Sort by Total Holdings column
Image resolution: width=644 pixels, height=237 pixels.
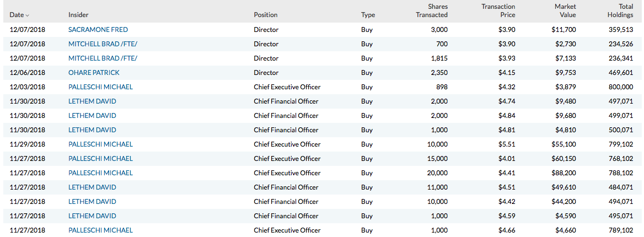(618, 11)
